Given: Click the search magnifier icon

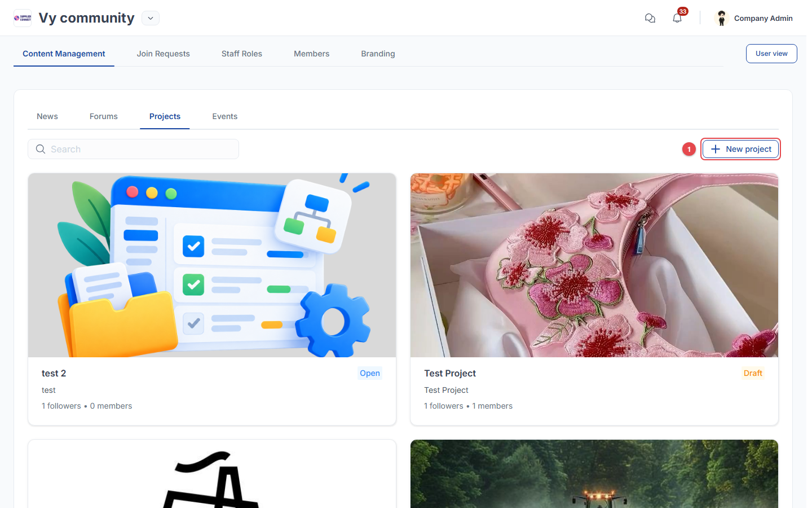Looking at the screenshot, I should point(41,149).
